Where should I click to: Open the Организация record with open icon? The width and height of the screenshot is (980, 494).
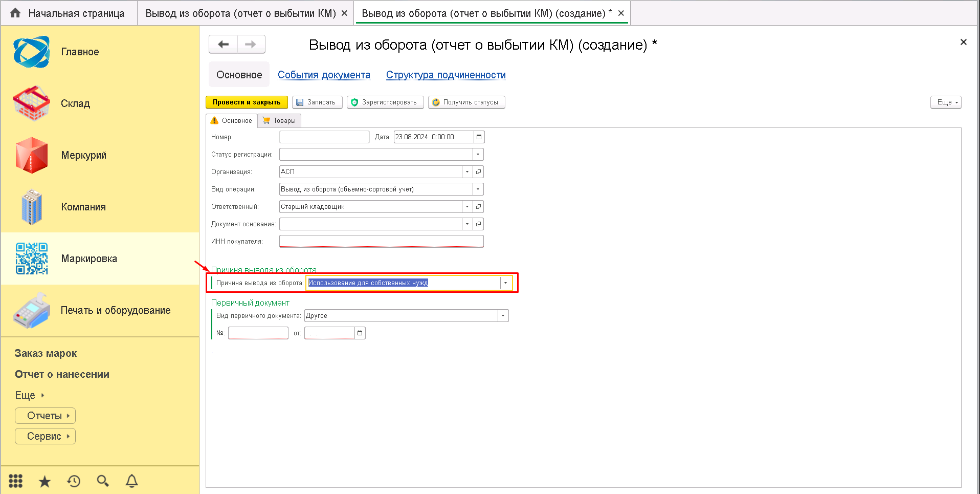(478, 172)
